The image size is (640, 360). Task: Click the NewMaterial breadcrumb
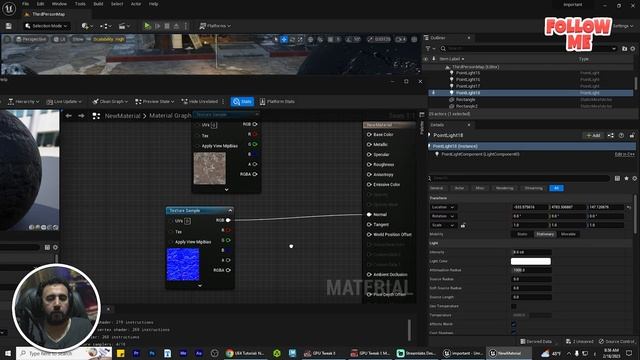click(122, 116)
